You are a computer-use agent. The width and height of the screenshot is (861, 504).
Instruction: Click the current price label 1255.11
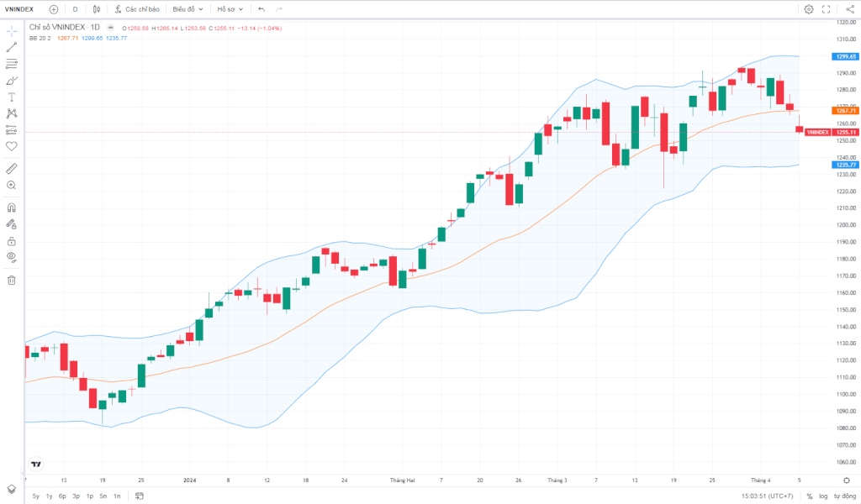point(846,132)
